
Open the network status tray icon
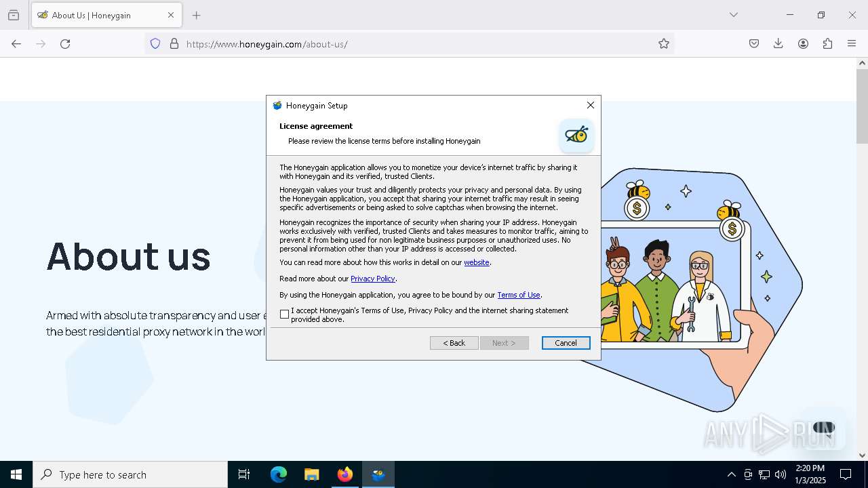(x=764, y=474)
